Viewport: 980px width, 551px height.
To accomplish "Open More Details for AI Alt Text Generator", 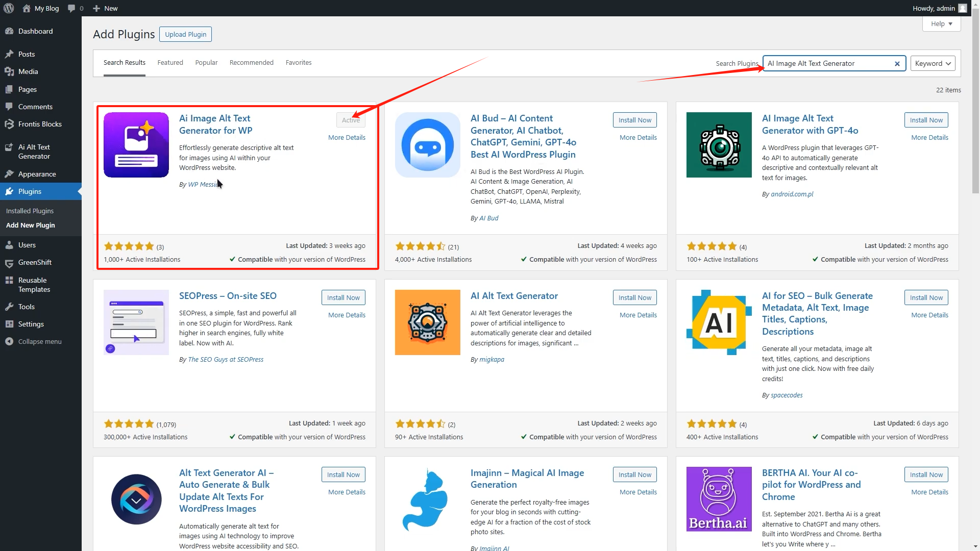I will [x=638, y=315].
